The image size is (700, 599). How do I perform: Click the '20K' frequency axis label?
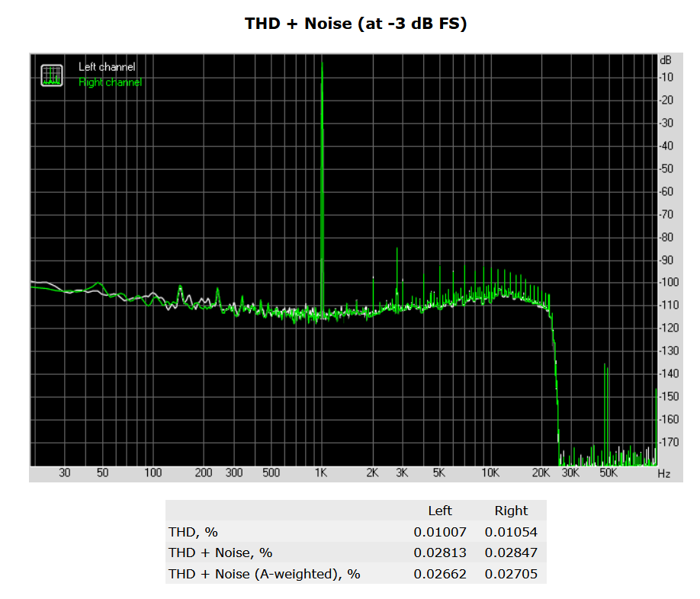tap(541, 472)
